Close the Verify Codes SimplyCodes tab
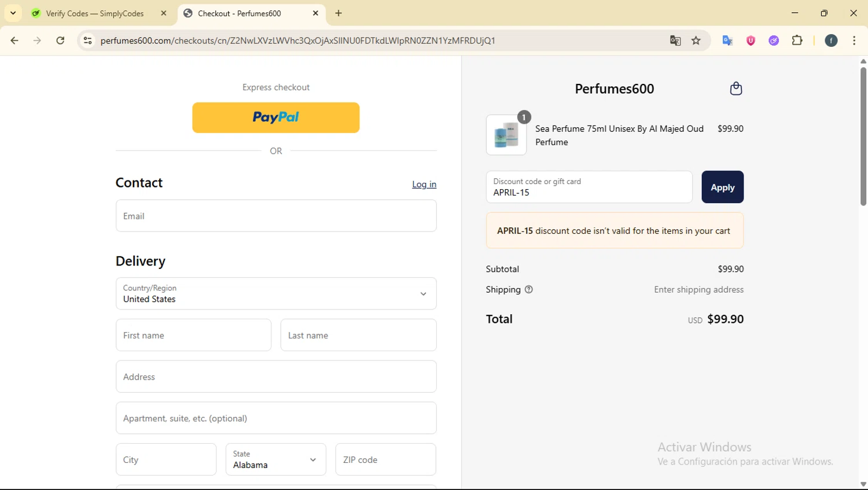The image size is (868, 490). [164, 13]
